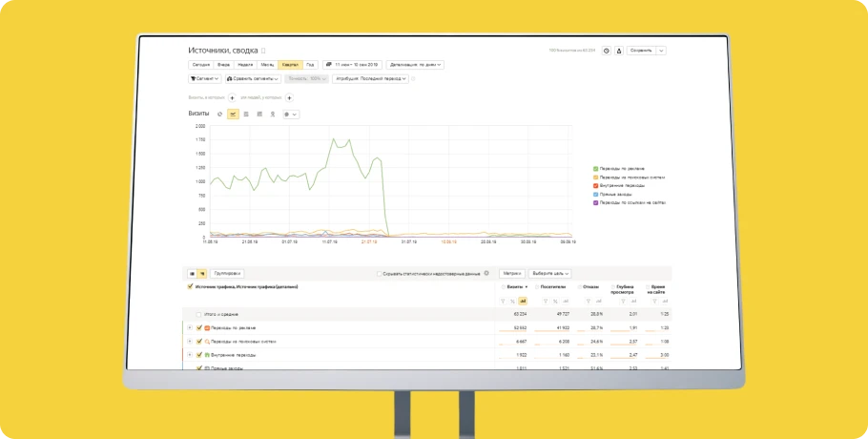Select the line chart view icon

click(x=233, y=114)
